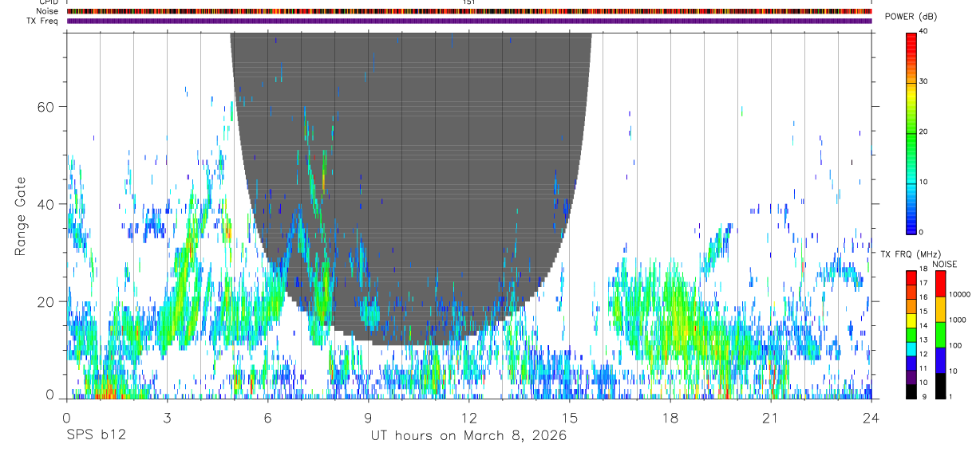Click the x-axis tick label '12'
Image resolution: width=980 pixels, height=452 pixels.
(469, 417)
